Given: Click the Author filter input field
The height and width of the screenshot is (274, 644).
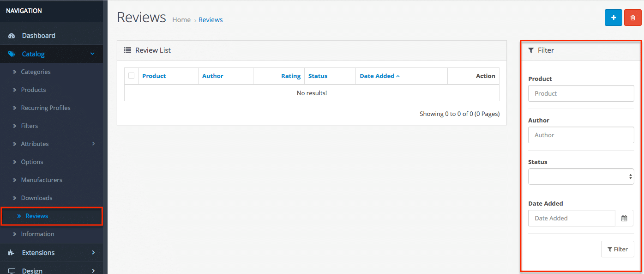Looking at the screenshot, I should [x=581, y=135].
